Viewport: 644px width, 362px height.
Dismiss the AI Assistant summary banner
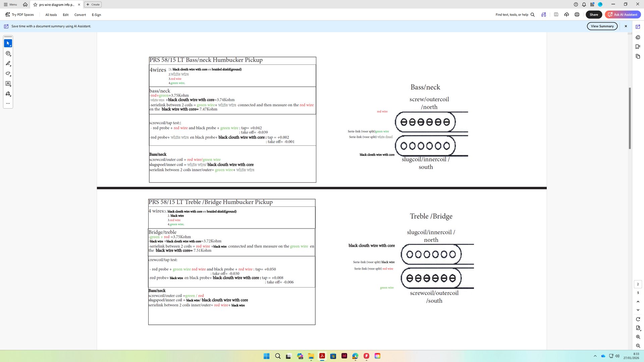click(626, 26)
